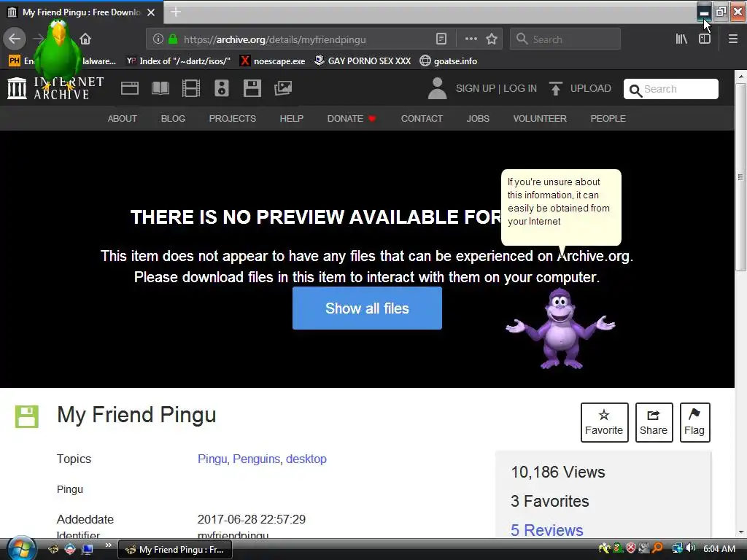Click the Share button

coord(654,422)
